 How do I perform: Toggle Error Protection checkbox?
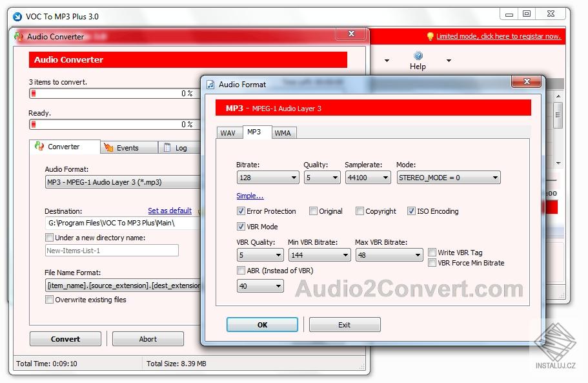click(241, 211)
